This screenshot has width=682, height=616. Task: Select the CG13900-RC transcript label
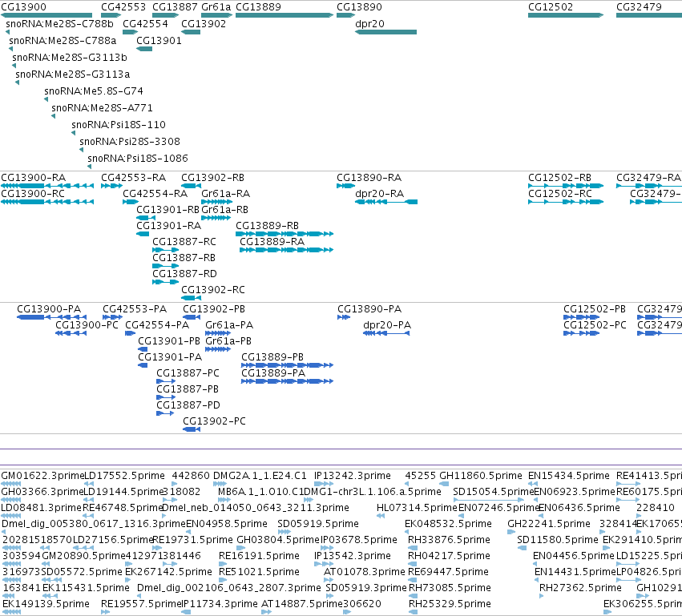tap(33, 194)
